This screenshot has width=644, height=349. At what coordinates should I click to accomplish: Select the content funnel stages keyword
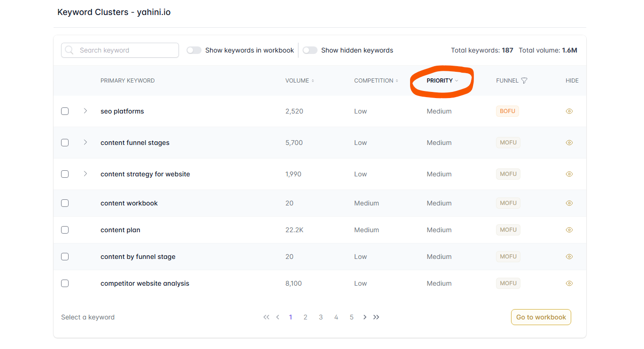[135, 143]
